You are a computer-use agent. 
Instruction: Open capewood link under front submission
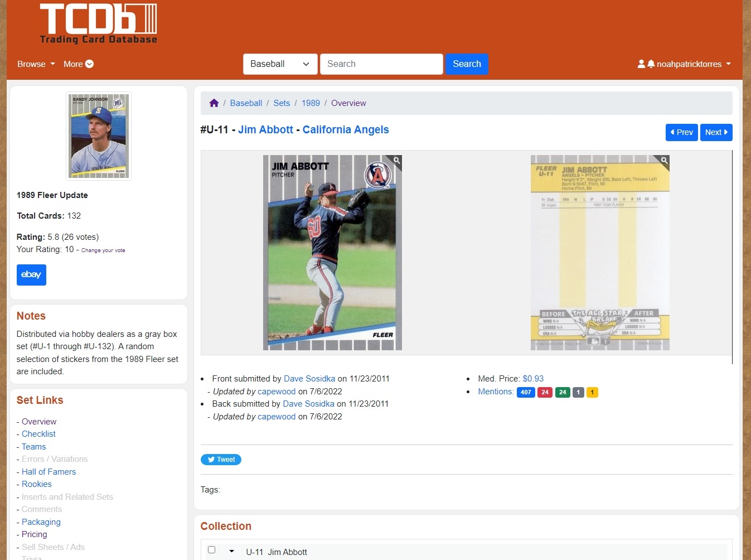277,392
